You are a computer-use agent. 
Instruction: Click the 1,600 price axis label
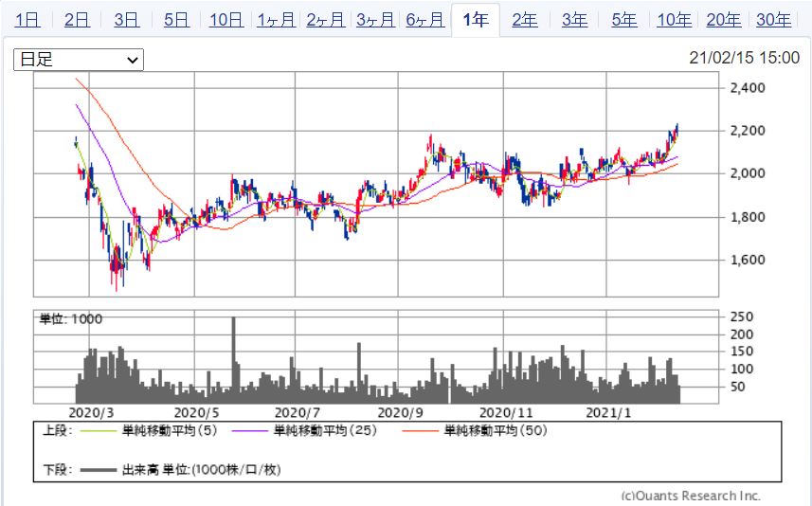[x=748, y=260]
